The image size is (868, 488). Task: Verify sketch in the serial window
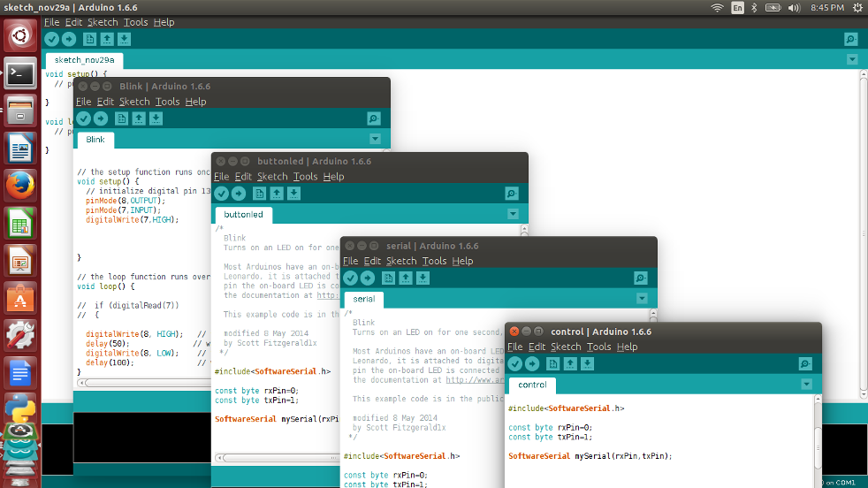tap(350, 278)
